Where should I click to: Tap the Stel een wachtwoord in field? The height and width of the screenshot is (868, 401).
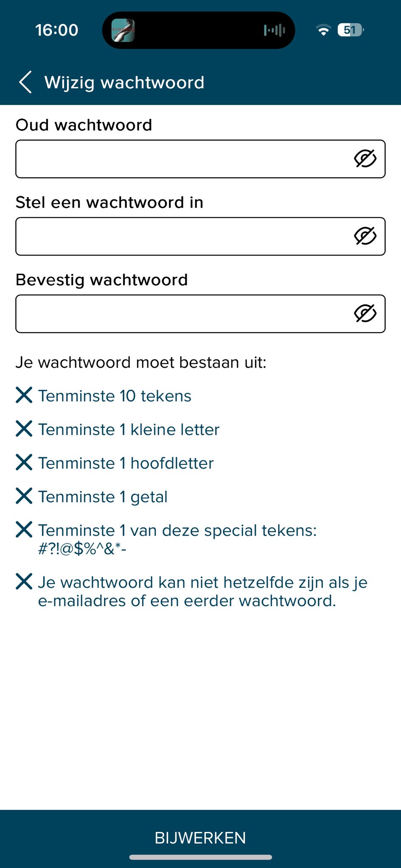coord(182,236)
